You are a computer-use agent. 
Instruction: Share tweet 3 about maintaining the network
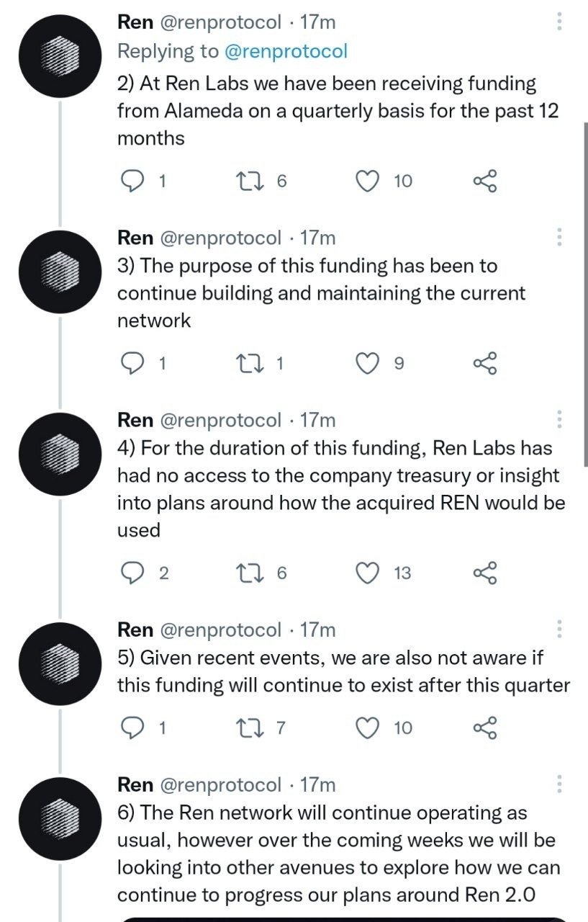484,363
